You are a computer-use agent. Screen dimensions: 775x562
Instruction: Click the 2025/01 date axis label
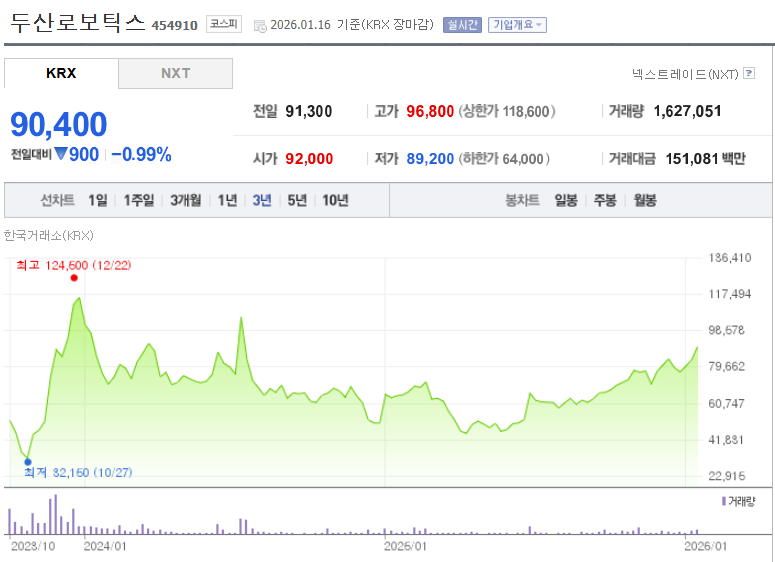(x=405, y=546)
